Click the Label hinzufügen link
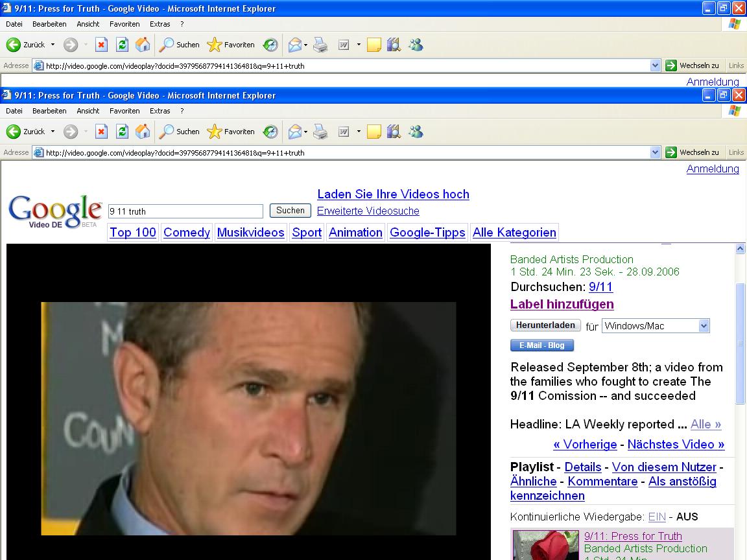 tap(562, 304)
